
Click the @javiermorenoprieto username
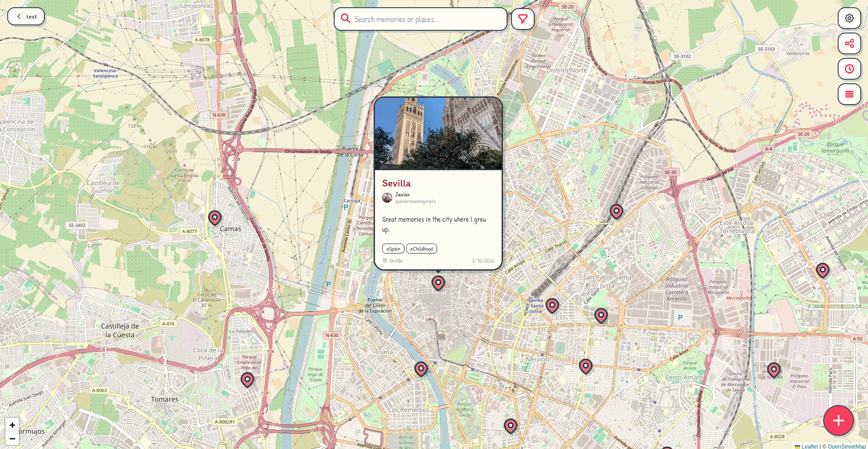pyautogui.click(x=415, y=202)
